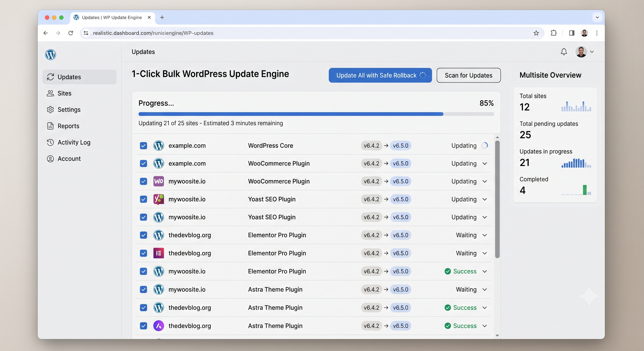Open Activity Log page

tap(80, 142)
